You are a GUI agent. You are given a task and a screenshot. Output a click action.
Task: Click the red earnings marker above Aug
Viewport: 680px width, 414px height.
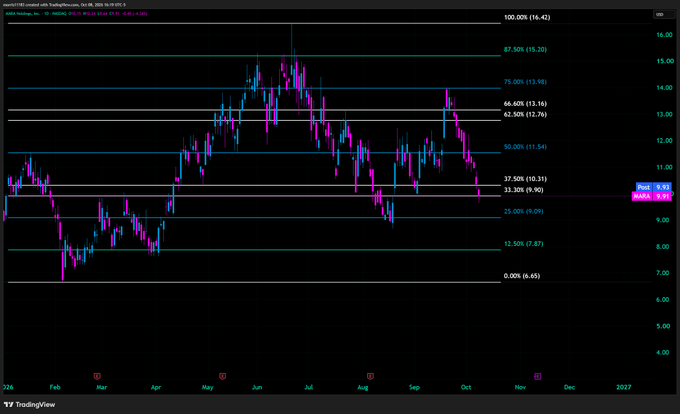(370, 376)
